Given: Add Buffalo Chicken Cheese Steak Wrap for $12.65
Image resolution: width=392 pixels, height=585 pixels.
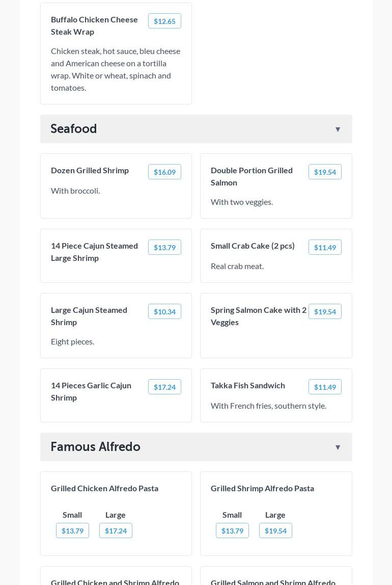Looking at the screenshot, I should tap(164, 21).
